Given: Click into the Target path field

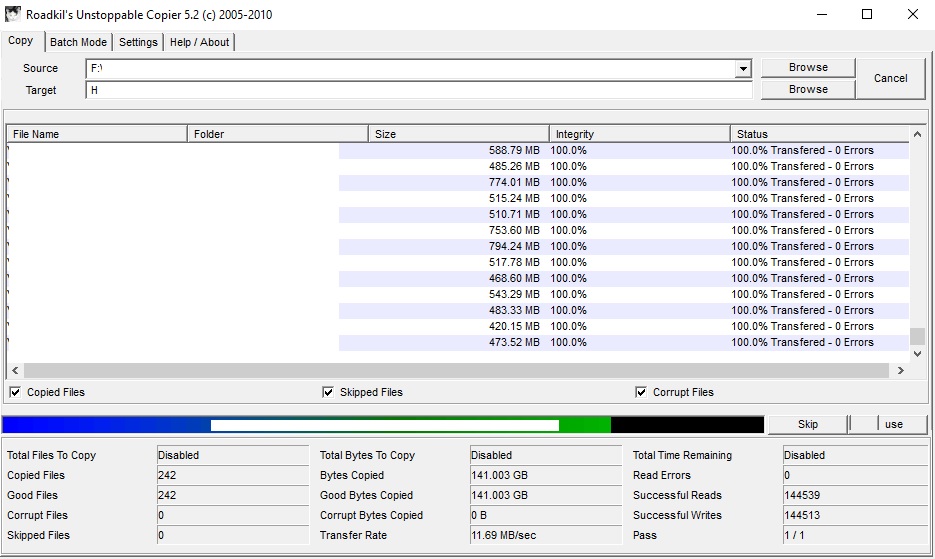Looking at the screenshot, I should [418, 90].
